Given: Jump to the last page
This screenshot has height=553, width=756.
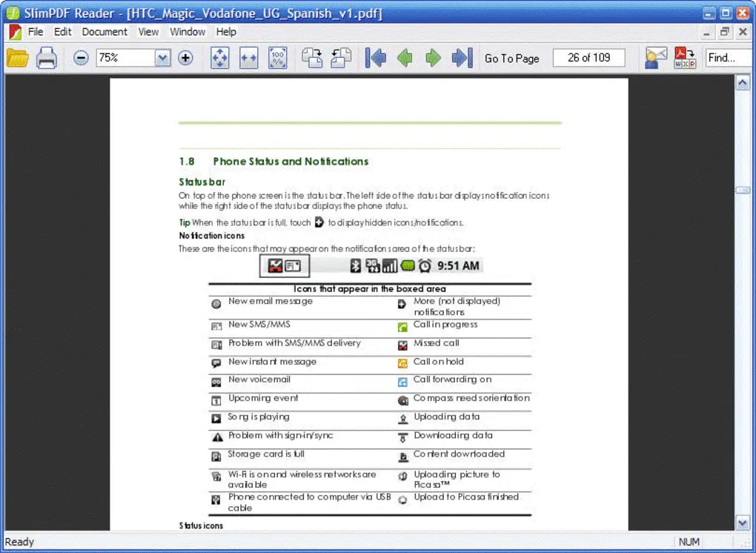Looking at the screenshot, I should coord(462,58).
